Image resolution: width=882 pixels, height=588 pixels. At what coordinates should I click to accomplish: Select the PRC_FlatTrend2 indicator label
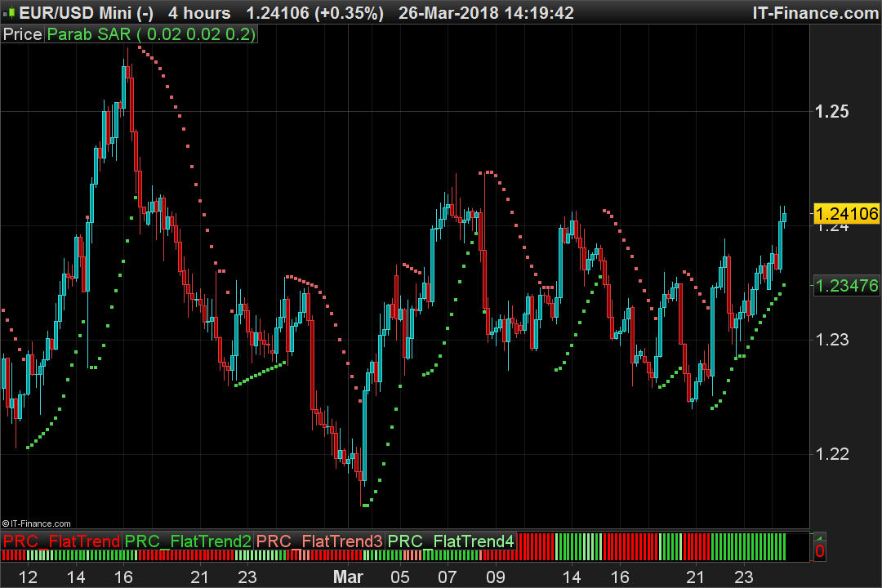point(188,541)
